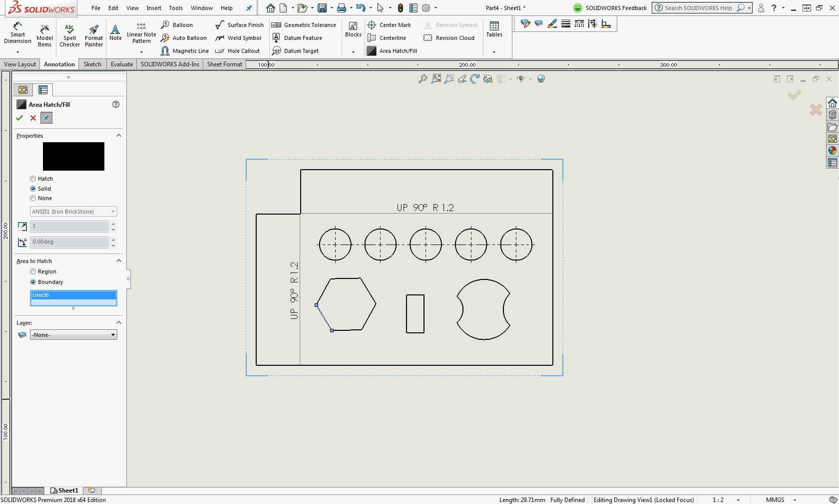Insert a Balloon annotation
Viewport: 839px width, 504px height.
(x=177, y=25)
